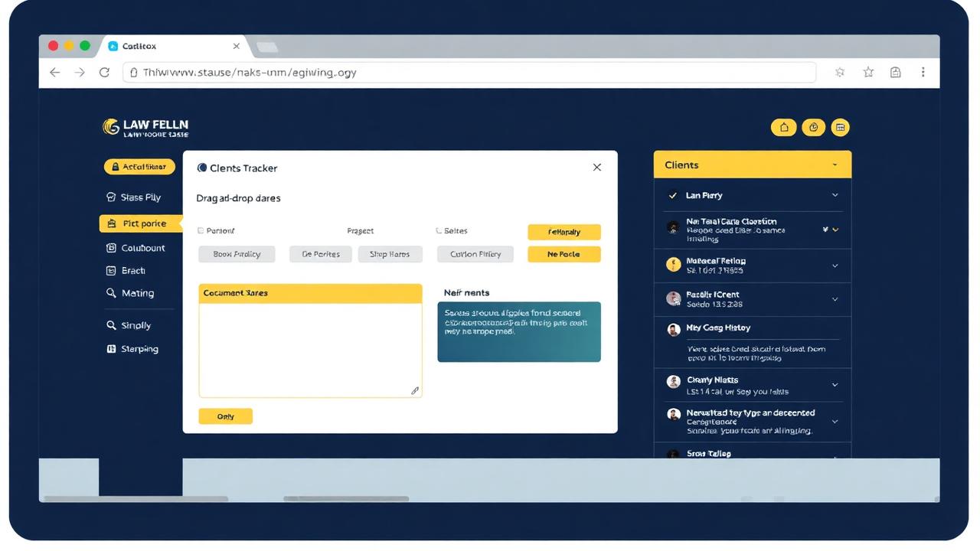Viewport: 980px width, 551px height.
Task: Open the browser three-dot menu
Action: [923, 72]
